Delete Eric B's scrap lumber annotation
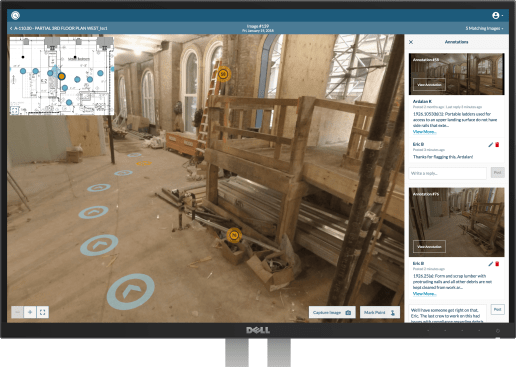516x367 pixels. pos(497,264)
